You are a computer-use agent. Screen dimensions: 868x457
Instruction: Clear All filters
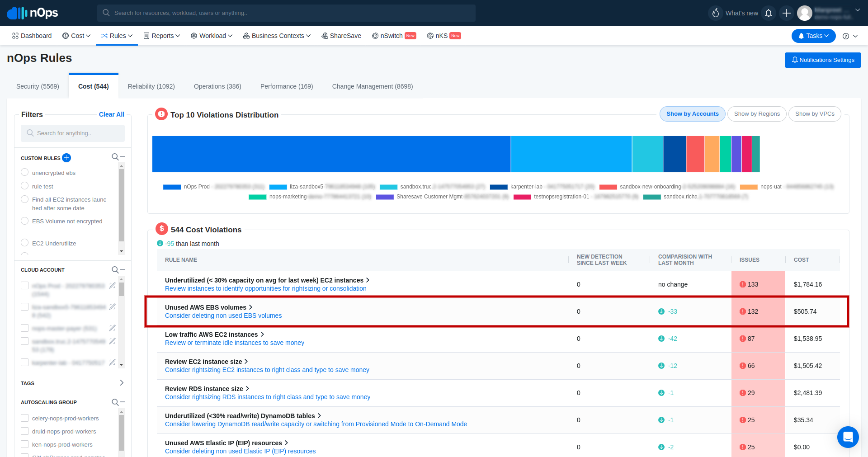(112, 114)
